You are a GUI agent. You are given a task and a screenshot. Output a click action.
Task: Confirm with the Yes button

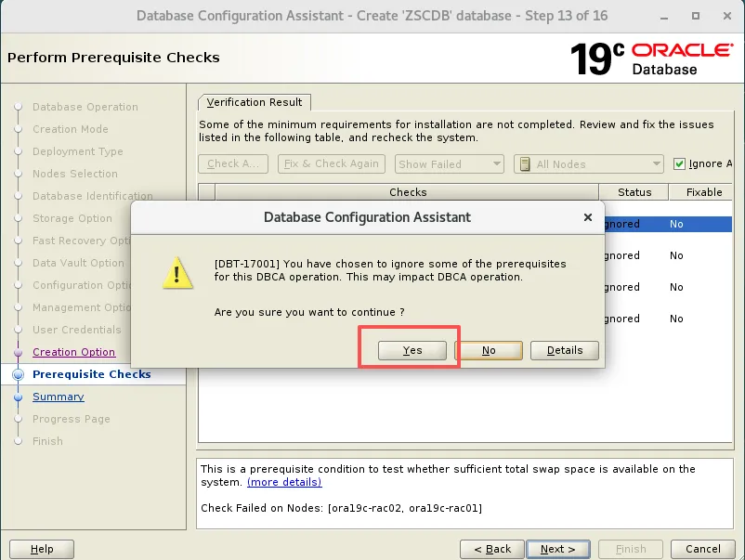[x=412, y=350]
